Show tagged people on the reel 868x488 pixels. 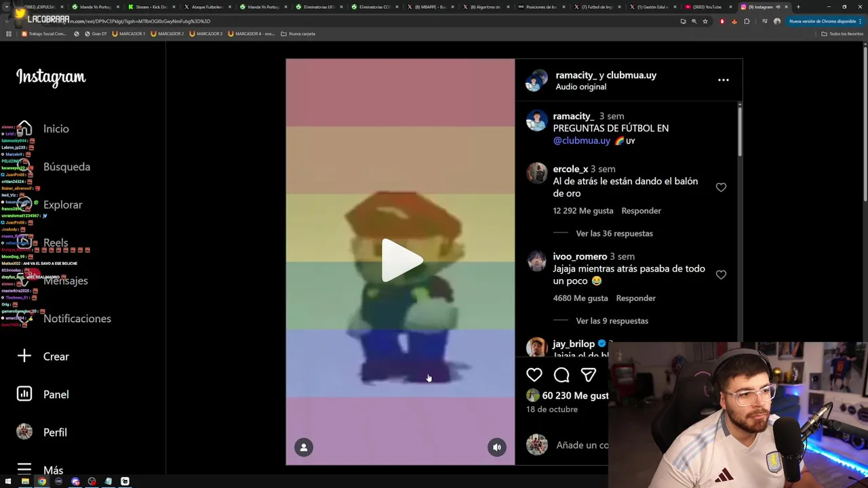pyautogui.click(x=304, y=447)
